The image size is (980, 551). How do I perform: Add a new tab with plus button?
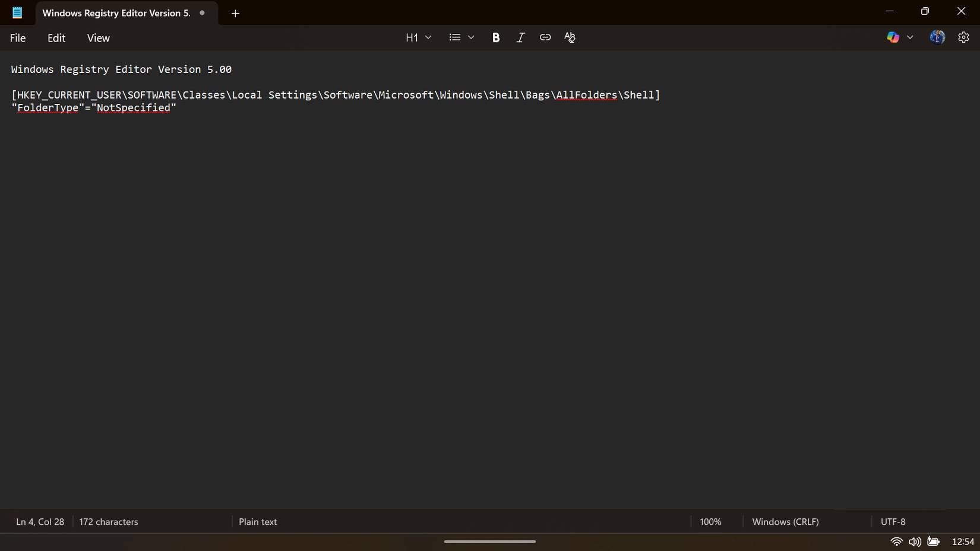235,13
